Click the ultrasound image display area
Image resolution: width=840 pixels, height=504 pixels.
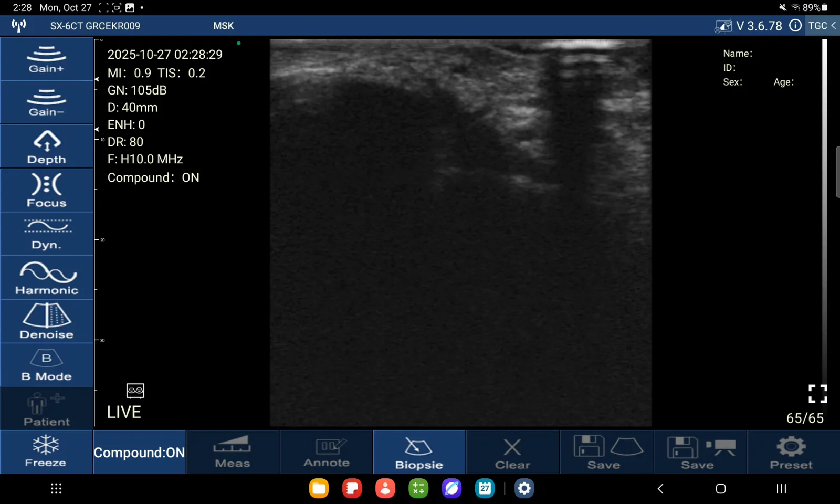click(x=460, y=233)
